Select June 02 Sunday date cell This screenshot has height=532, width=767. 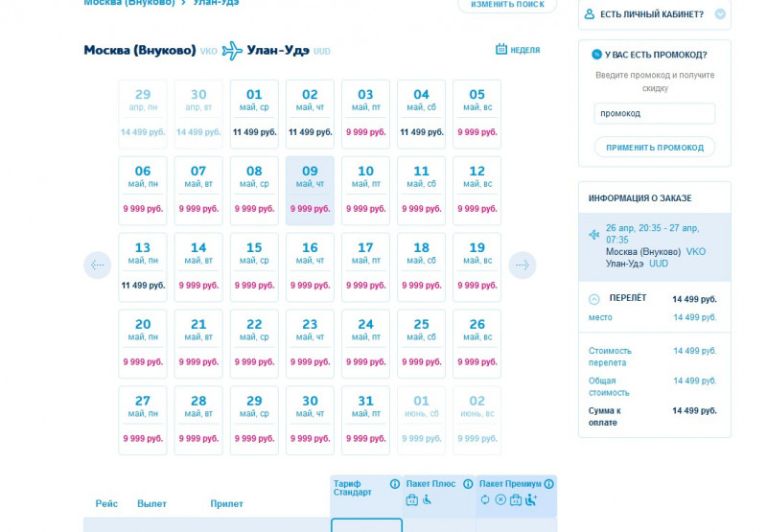(x=477, y=421)
